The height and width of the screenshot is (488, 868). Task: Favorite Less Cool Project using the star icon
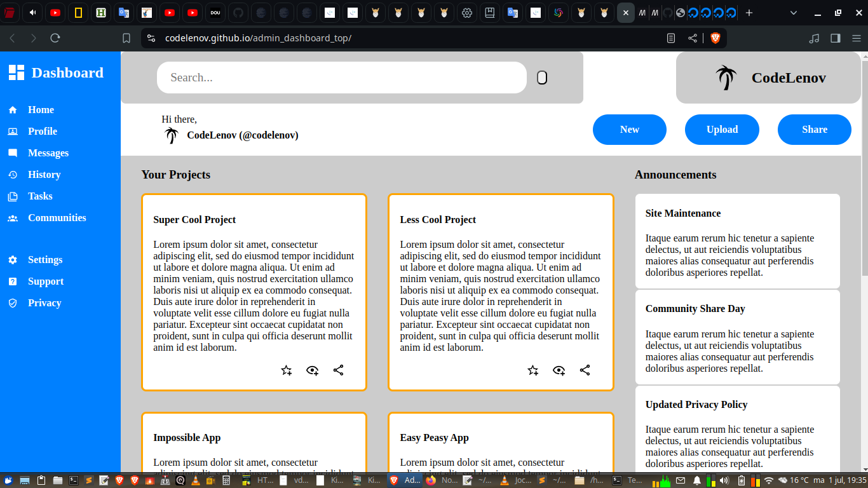pos(532,370)
